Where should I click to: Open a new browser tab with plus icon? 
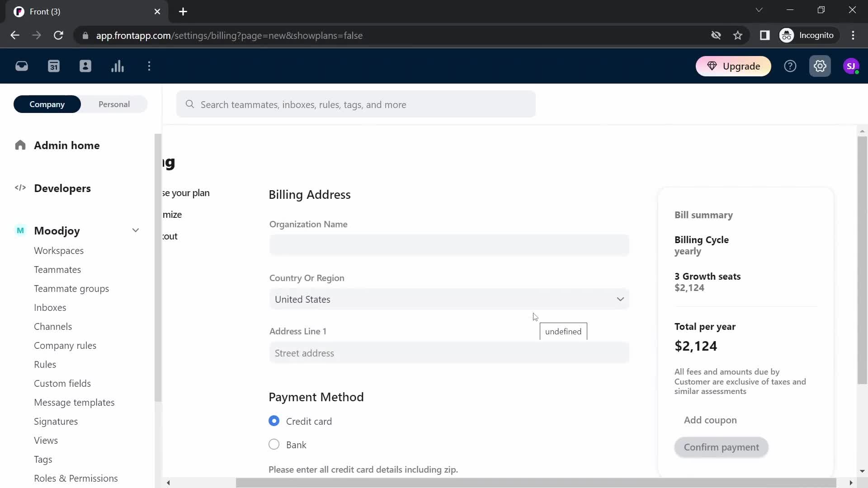[x=183, y=12]
